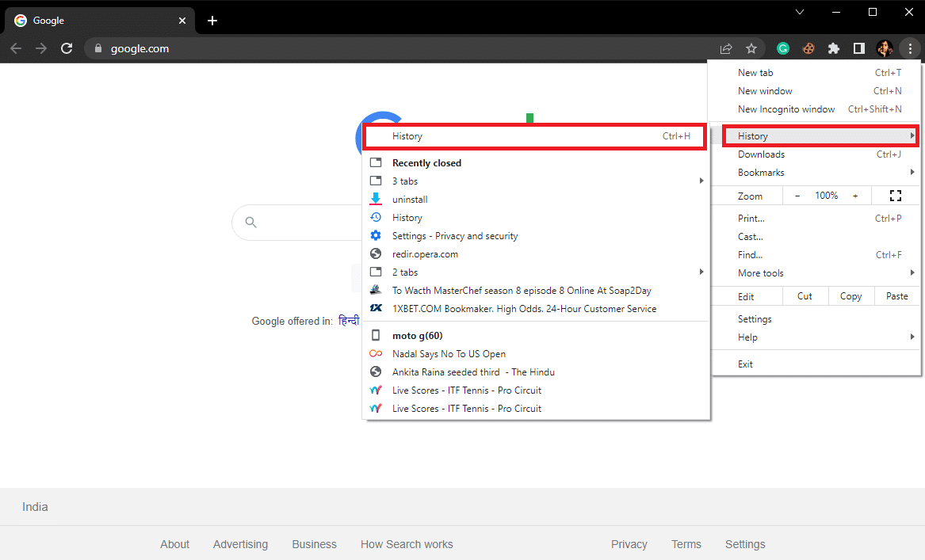Screen dimensions: 925x560
Task: Click the forward navigation arrow
Action: (x=41, y=48)
